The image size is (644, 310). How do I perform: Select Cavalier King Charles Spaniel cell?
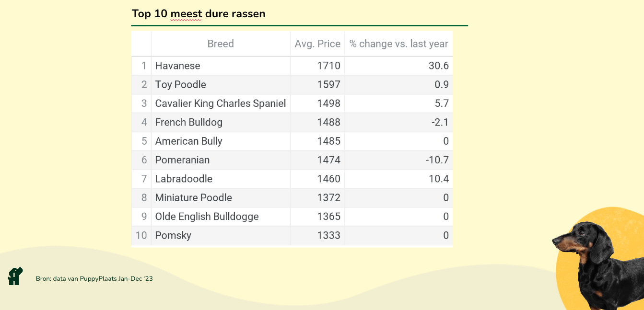(x=221, y=103)
